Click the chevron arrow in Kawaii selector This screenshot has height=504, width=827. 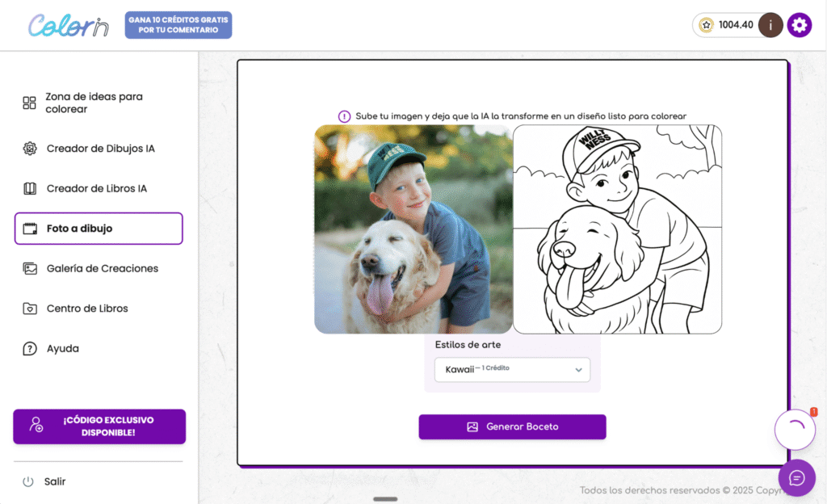(x=578, y=370)
